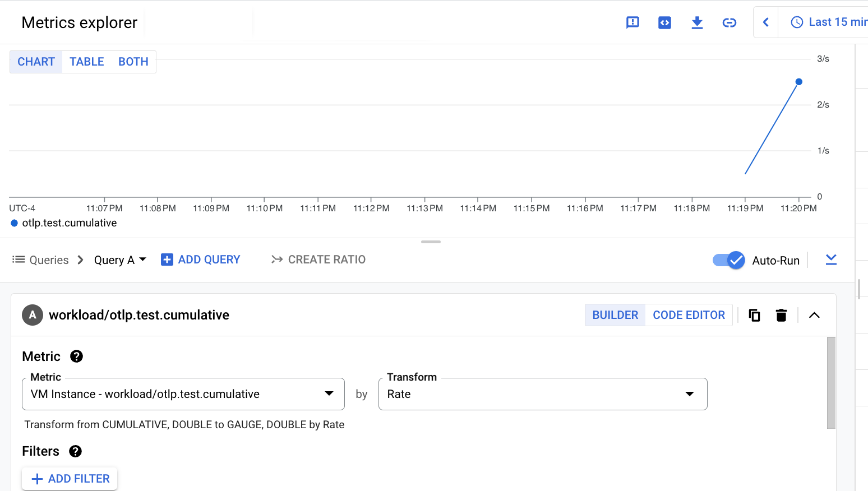Open the code view icon in the toolbar
Image resolution: width=868 pixels, height=491 pixels.
664,22
